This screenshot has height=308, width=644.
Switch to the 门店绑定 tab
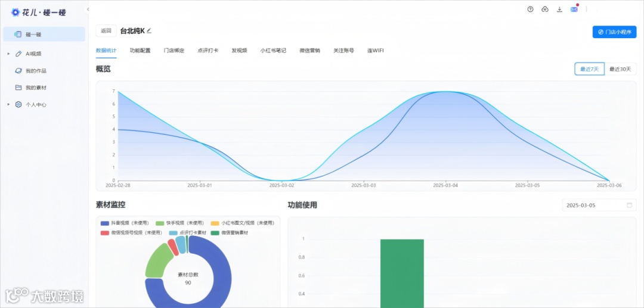[174, 51]
